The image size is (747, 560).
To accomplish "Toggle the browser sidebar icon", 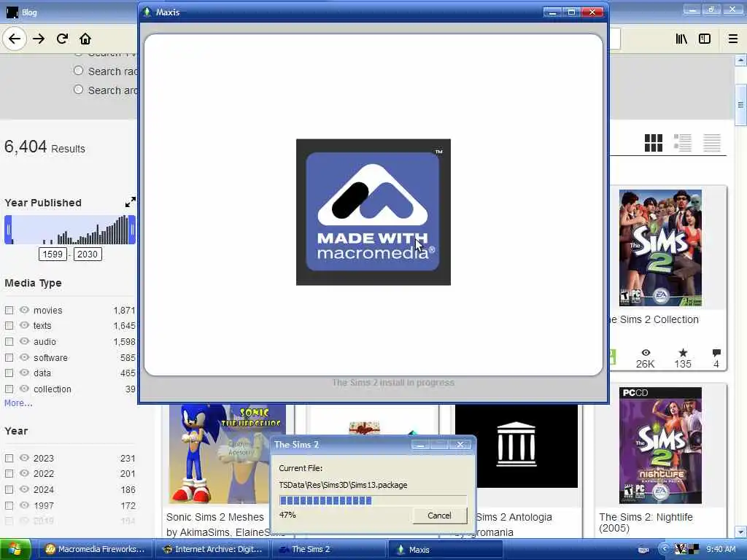I will (705, 39).
